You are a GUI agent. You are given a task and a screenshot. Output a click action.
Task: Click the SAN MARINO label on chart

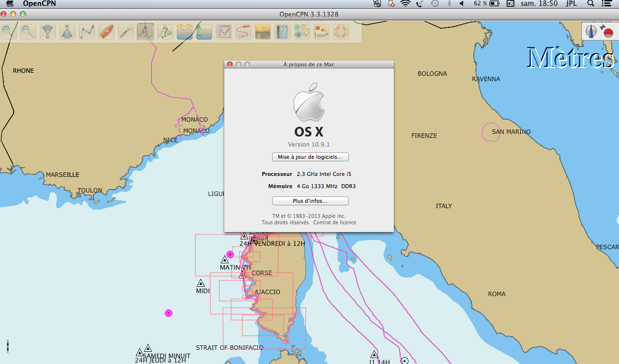click(x=511, y=132)
